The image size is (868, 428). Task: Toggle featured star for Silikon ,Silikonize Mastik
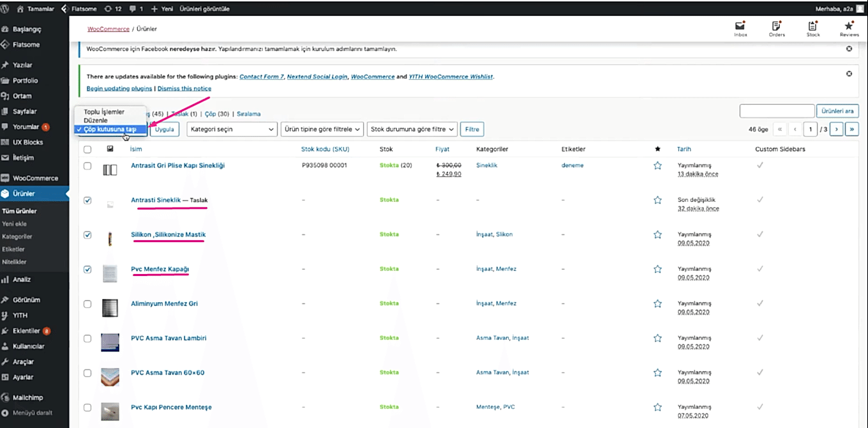(657, 234)
